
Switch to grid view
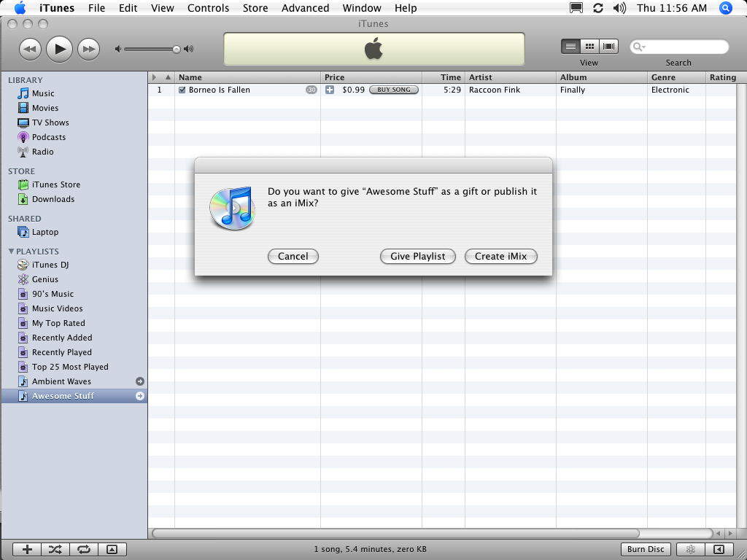click(x=589, y=46)
